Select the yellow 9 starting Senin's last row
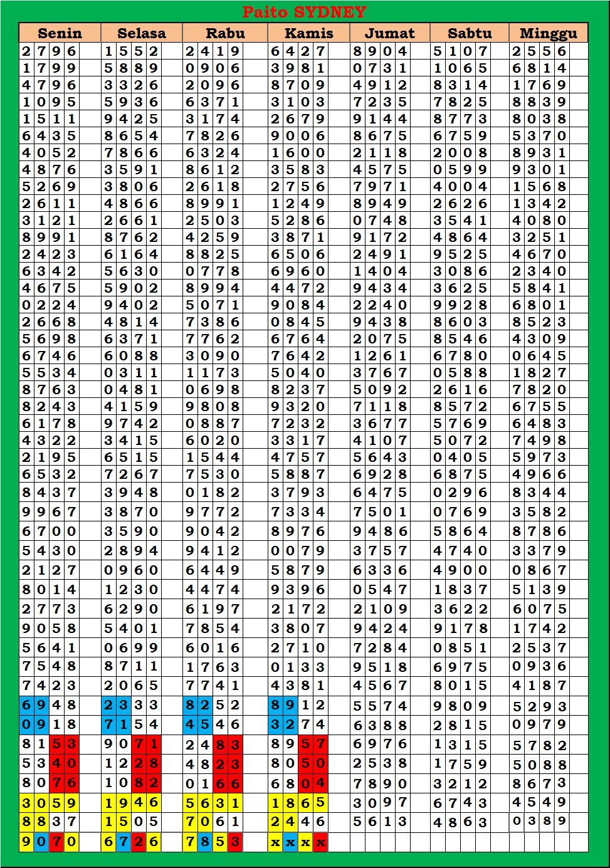Image resolution: width=610 pixels, height=868 pixels. pos(26,842)
